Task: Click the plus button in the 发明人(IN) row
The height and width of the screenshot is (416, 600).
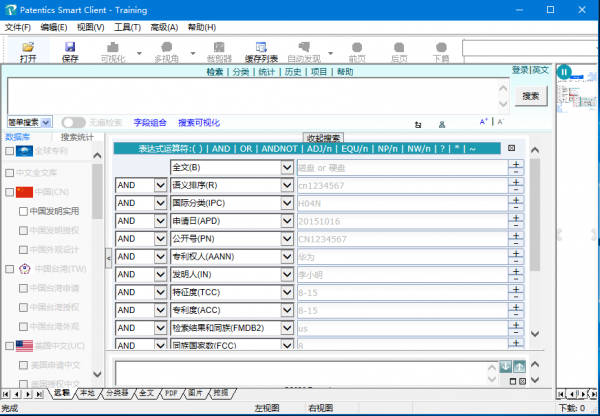Action: pyautogui.click(x=516, y=271)
